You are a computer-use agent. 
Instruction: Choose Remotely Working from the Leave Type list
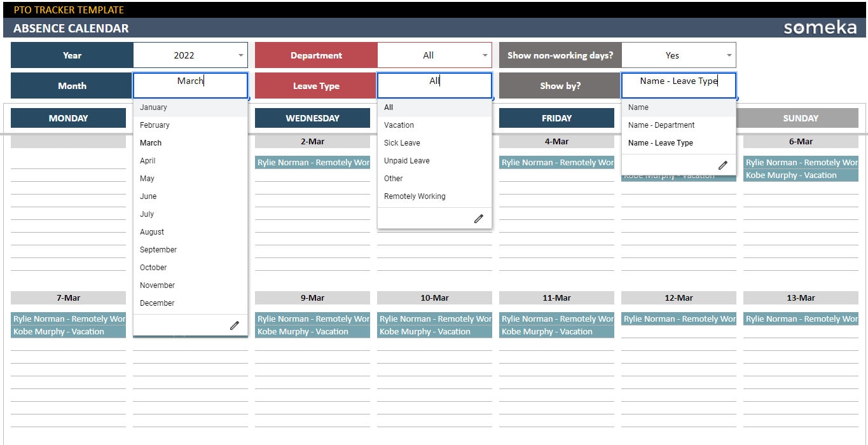click(415, 196)
